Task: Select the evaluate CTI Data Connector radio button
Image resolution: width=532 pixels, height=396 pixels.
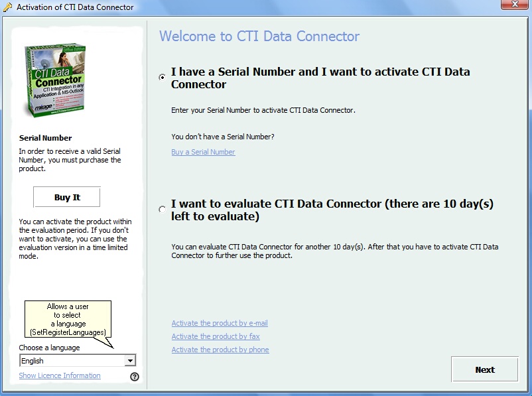Action: 162,210
